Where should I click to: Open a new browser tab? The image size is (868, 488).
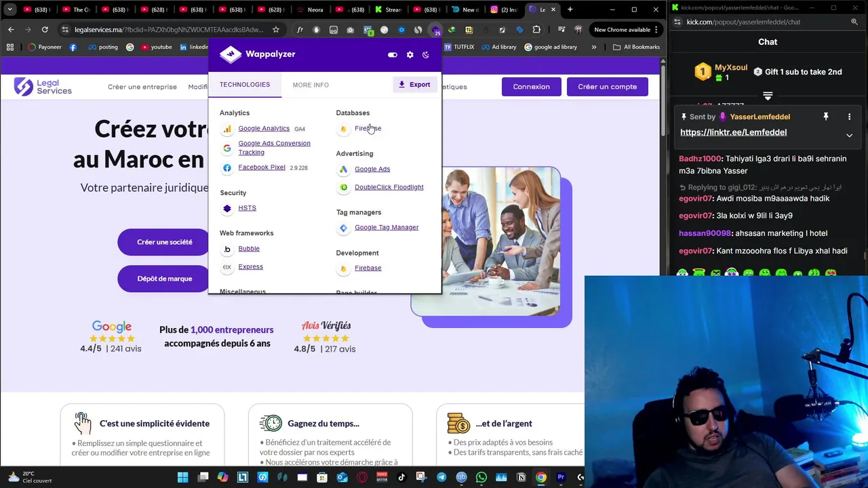point(570,9)
